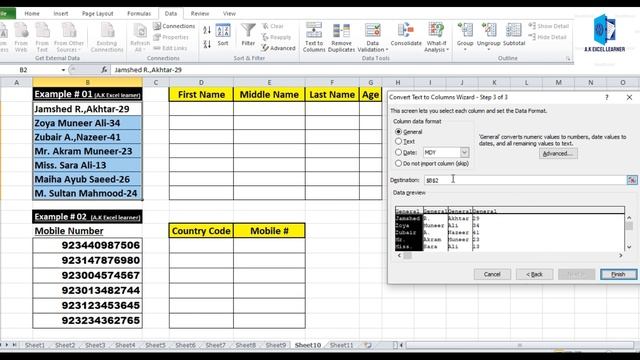640x360 pixels.
Task: Click the Mobile # header cell
Action: pyautogui.click(x=269, y=231)
